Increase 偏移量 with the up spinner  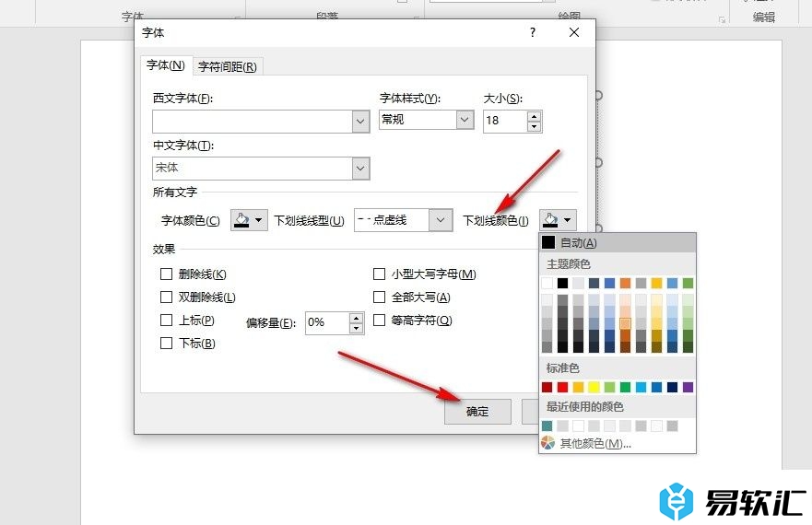click(356, 319)
